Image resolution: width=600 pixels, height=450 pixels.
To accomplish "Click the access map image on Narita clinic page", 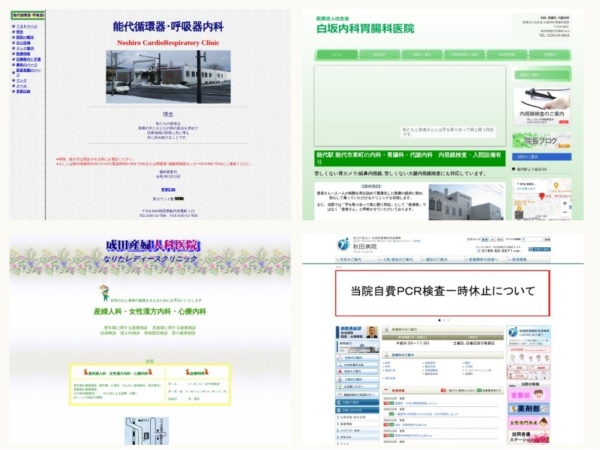I will (147, 431).
